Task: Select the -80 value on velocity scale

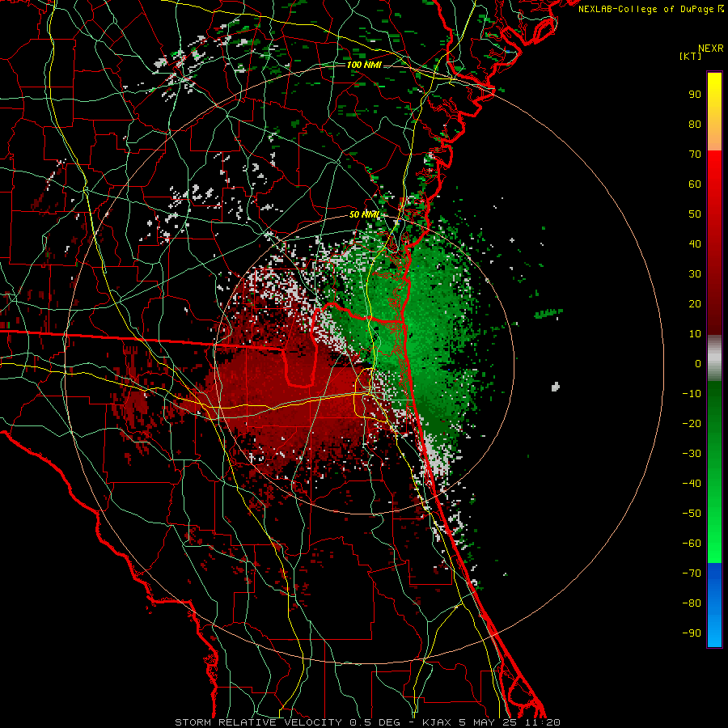Action: (692, 603)
